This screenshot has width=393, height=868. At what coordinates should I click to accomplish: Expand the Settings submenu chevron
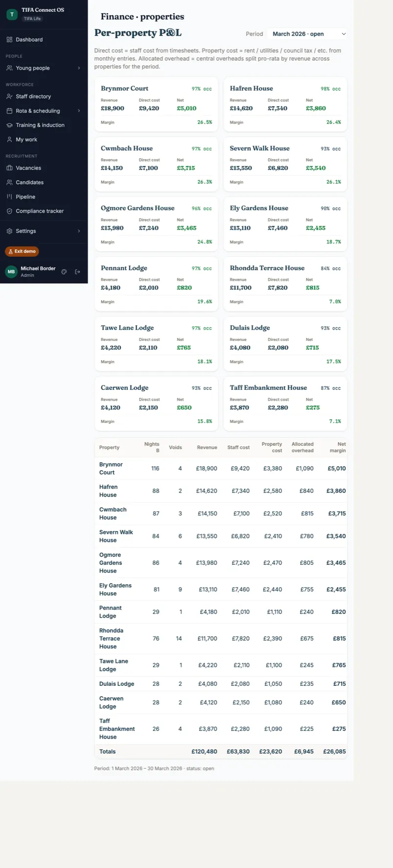79,231
